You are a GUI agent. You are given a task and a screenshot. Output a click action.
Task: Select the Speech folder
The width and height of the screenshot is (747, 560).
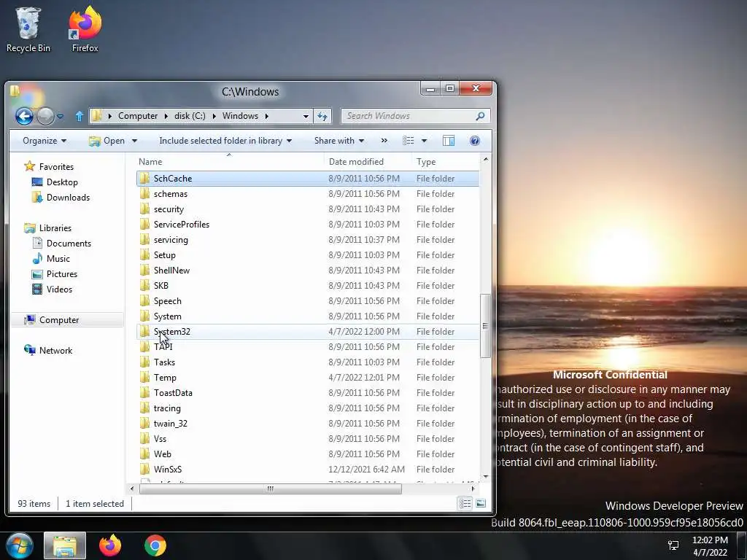click(x=308, y=300)
